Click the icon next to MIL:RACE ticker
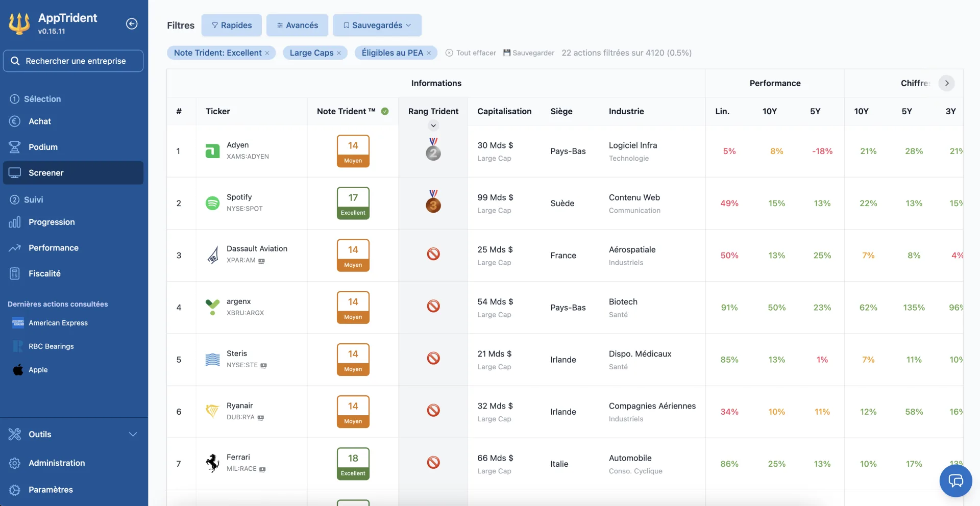Viewport: 980px width, 506px height. [x=262, y=469]
